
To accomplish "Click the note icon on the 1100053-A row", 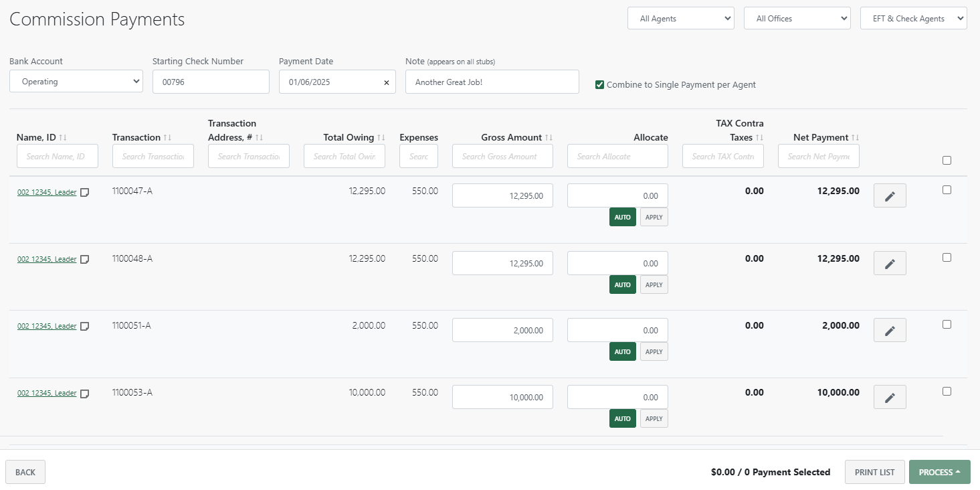I will 84,394.
